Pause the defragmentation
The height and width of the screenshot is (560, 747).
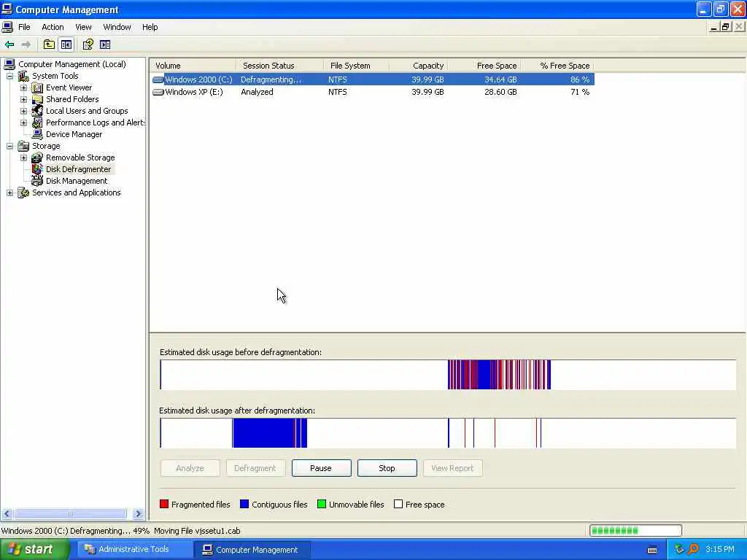click(321, 468)
